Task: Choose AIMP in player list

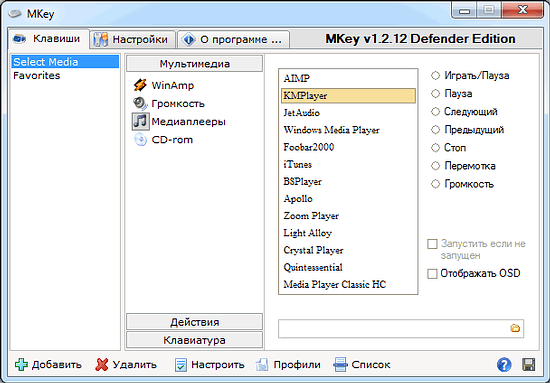Action: 348,79
